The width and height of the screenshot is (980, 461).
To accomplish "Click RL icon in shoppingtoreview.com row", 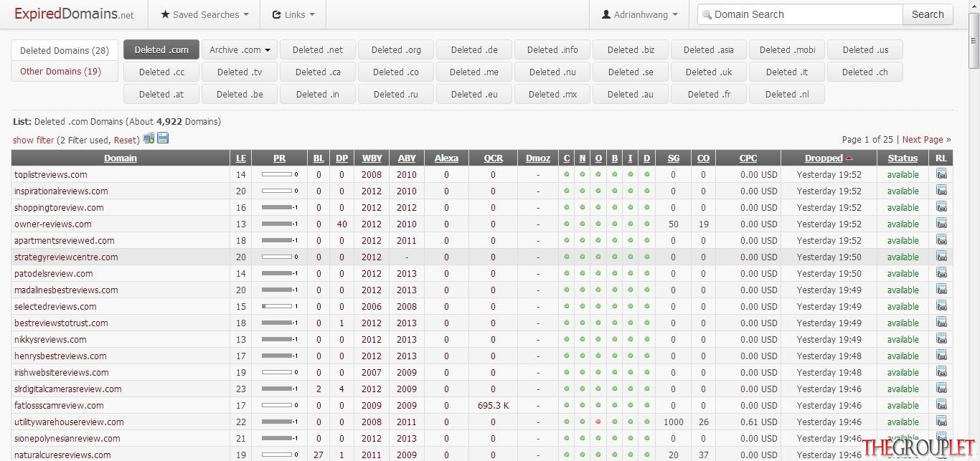I will tap(941, 207).
